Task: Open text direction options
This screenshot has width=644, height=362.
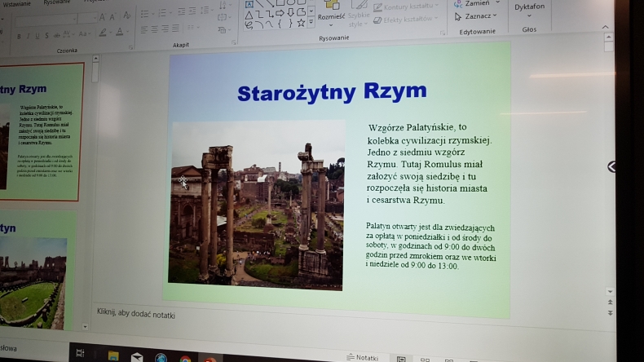Action: pyautogui.click(x=224, y=6)
